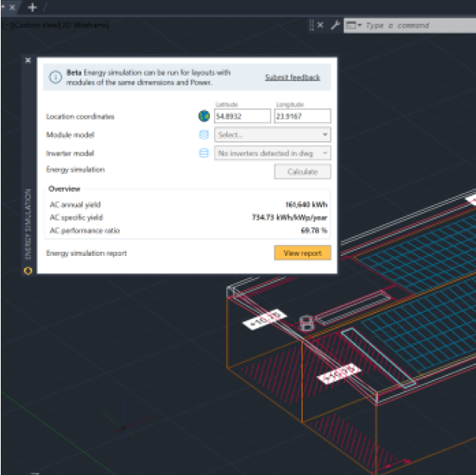The height and width of the screenshot is (475, 476).
Task: Click the new drawing tab plus icon
Action: click(x=32, y=7)
